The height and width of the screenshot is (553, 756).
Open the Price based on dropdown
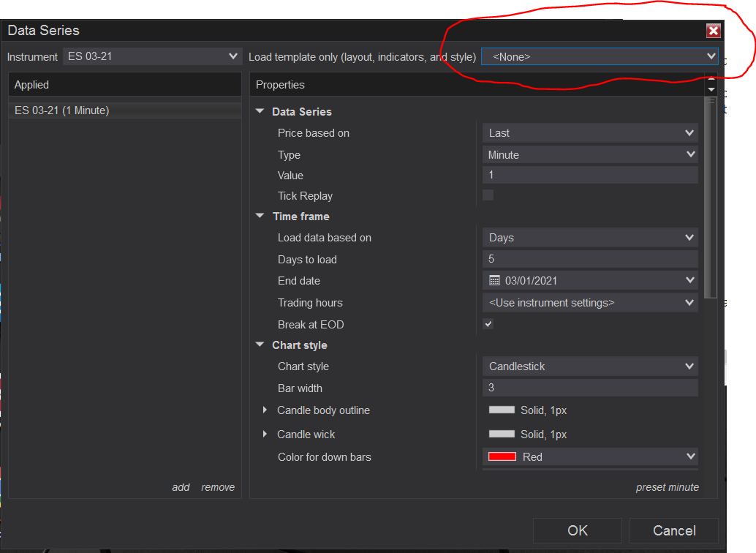tap(590, 132)
